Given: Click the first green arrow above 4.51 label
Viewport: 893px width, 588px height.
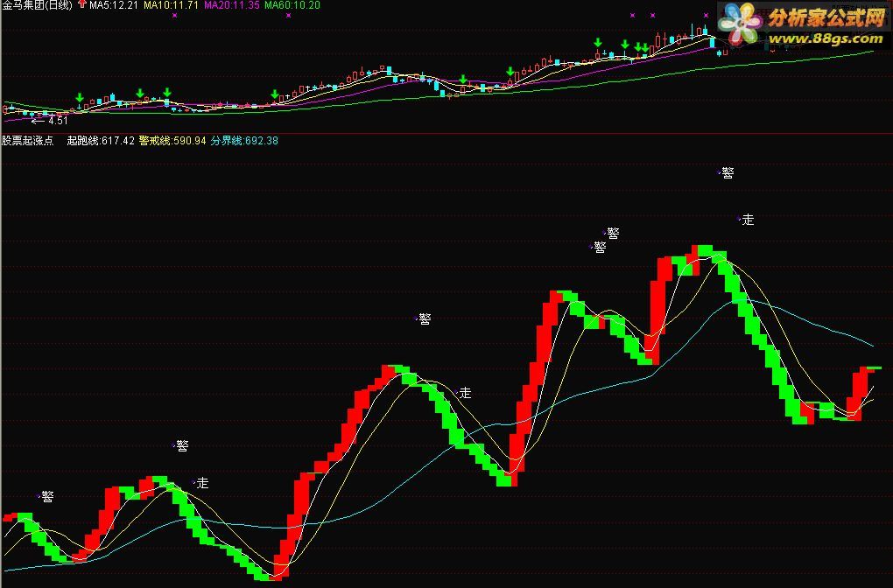Looking at the screenshot, I should [x=80, y=98].
